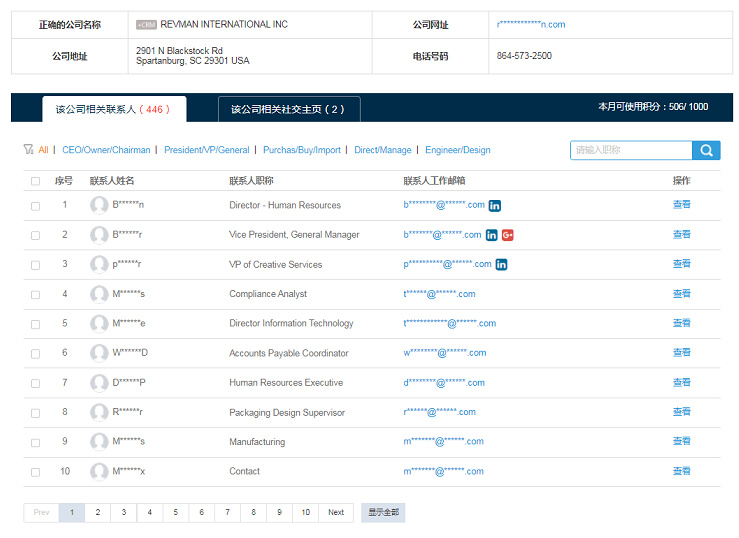View details for Compliance Analyst

click(x=682, y=293)
